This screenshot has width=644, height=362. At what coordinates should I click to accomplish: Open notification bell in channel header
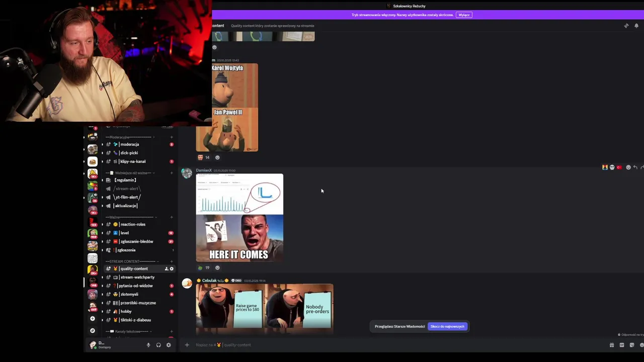[x=636, y=26]
